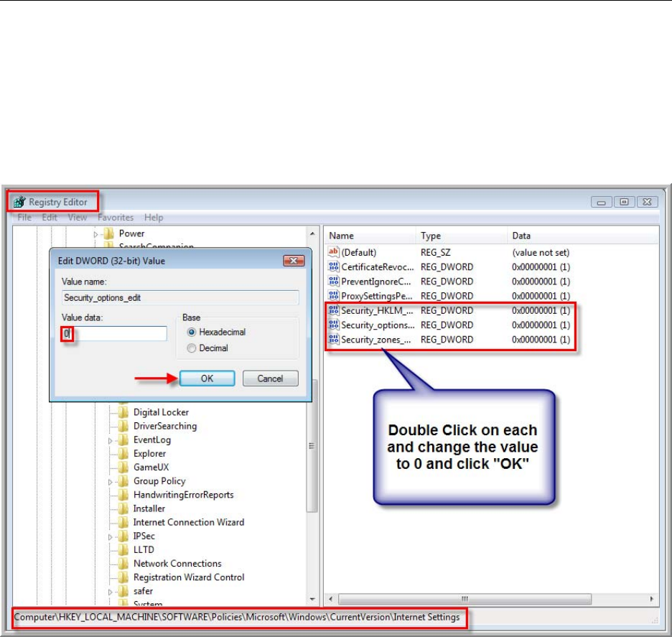Click the Group Policy folder icon
672x637 pixels.
123,480
